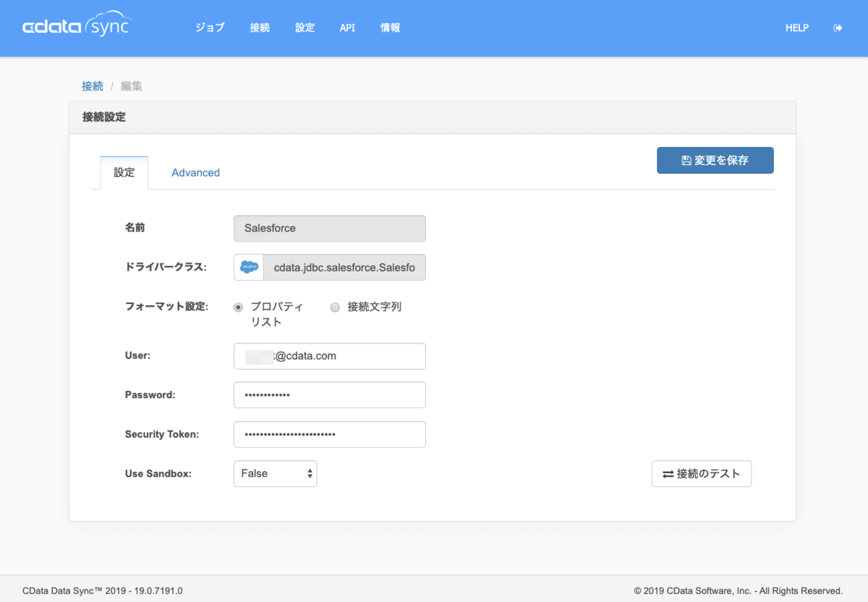Open the API menu item

click(347, 28)
